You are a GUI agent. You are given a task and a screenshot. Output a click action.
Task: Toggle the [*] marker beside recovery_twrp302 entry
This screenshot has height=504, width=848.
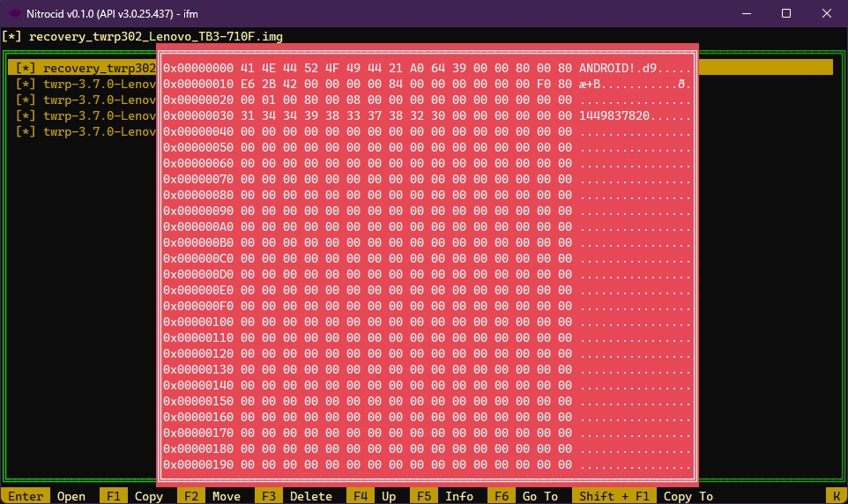click(26, 68)
